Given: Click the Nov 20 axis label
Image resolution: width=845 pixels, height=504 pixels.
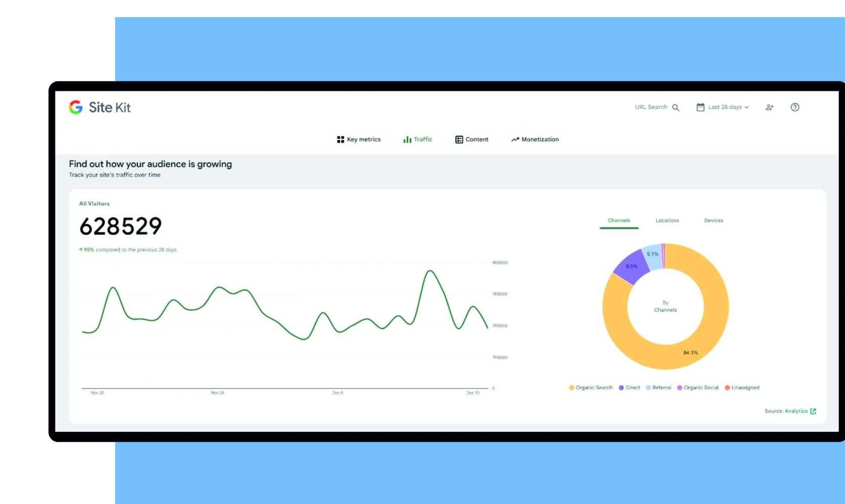Looking at the screenshot, I should (x=97, y=393).
